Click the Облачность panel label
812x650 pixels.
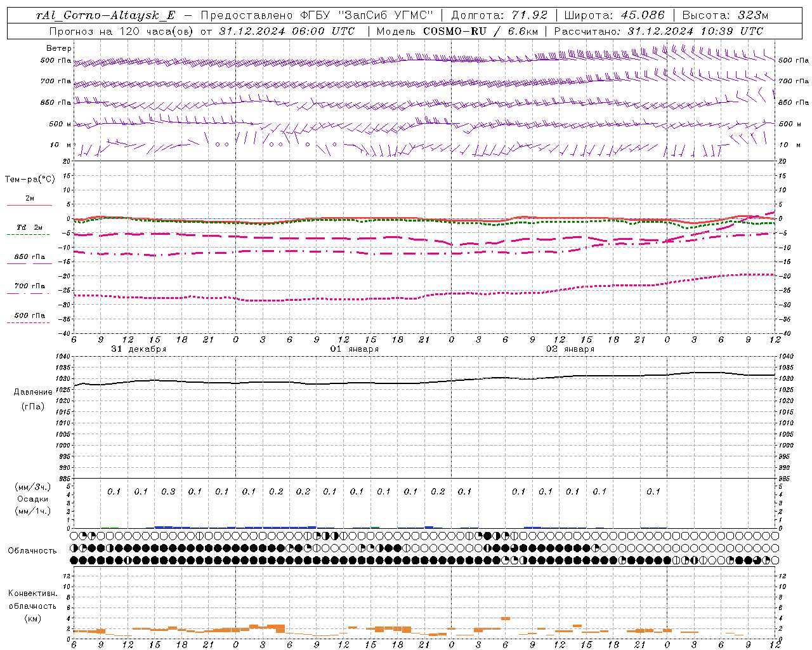32,551
